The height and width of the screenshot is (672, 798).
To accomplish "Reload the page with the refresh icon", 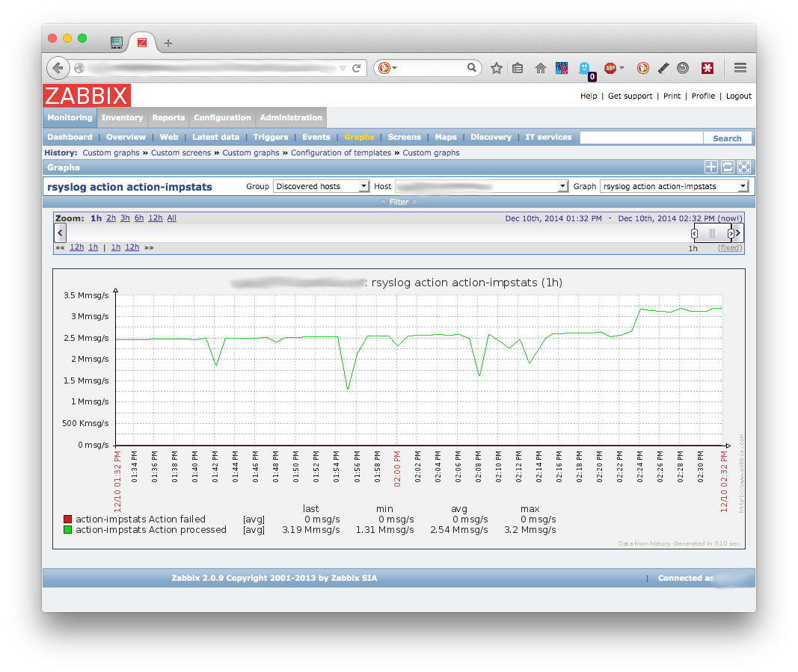I will pyautogui.click(x=357, y=68).
